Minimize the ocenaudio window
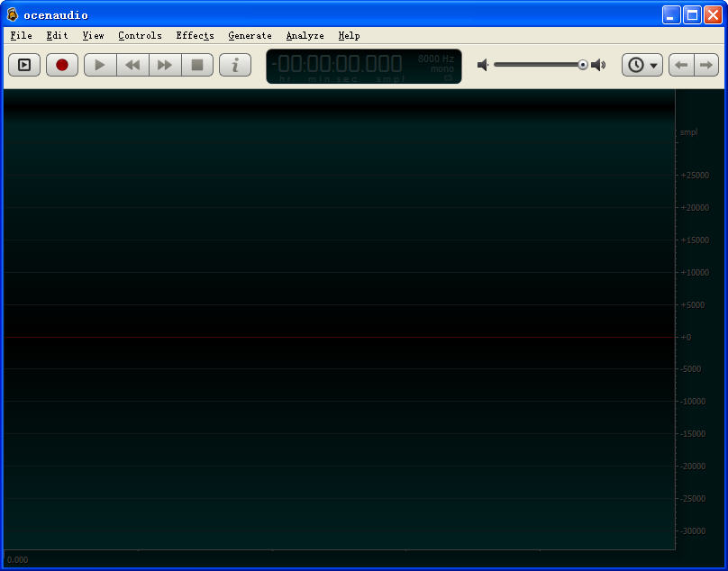Viewport: 728px width, 571px height. click(671, 15)
